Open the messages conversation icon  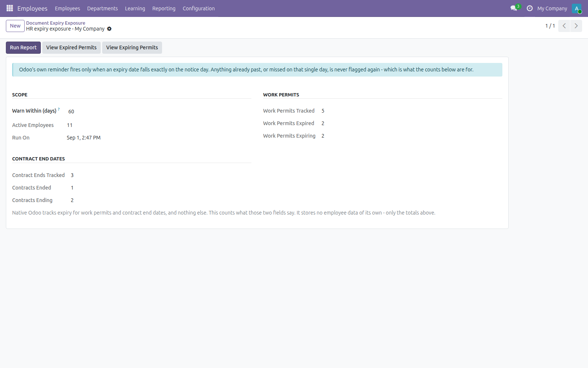coord(514,8)
